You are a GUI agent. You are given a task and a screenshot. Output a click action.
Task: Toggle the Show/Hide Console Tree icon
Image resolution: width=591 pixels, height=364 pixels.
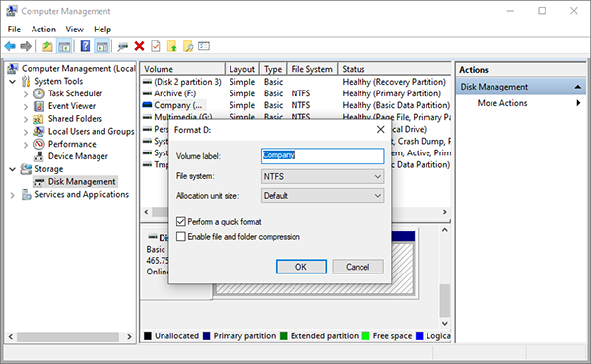64,46
